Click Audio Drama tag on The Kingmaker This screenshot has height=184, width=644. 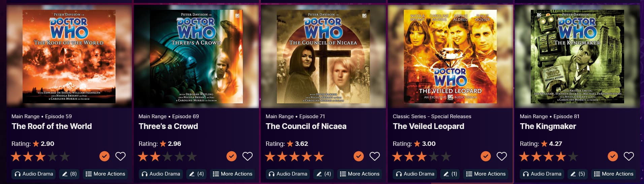(542, 174)
